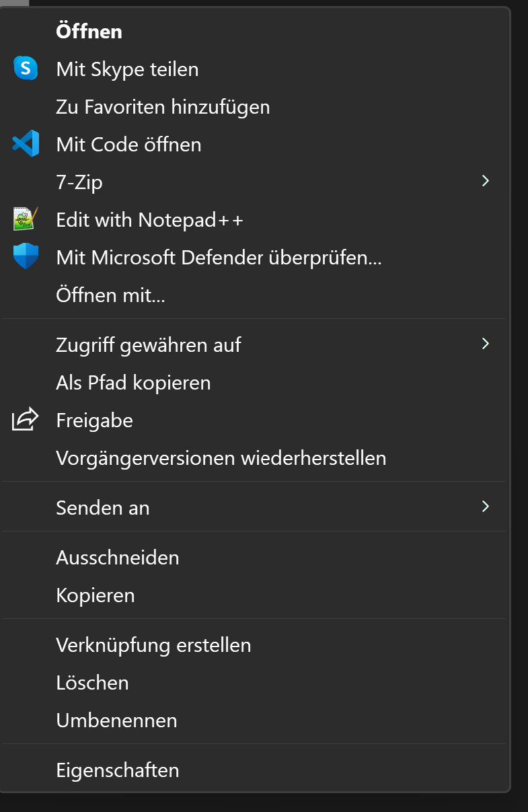Click Edit with Notepad++
The width and height of the screenshot is (528, 812).
click(x=150, y=219)
